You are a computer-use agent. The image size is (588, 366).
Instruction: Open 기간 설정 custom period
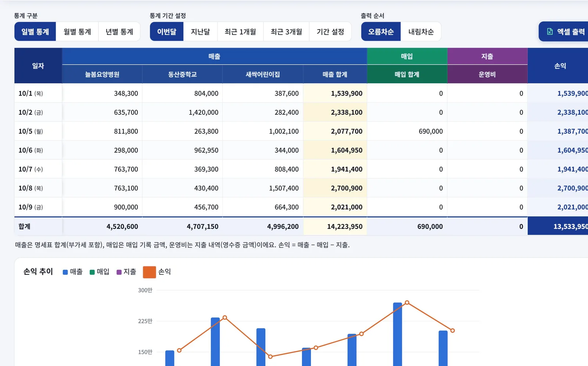coord(330,32)
